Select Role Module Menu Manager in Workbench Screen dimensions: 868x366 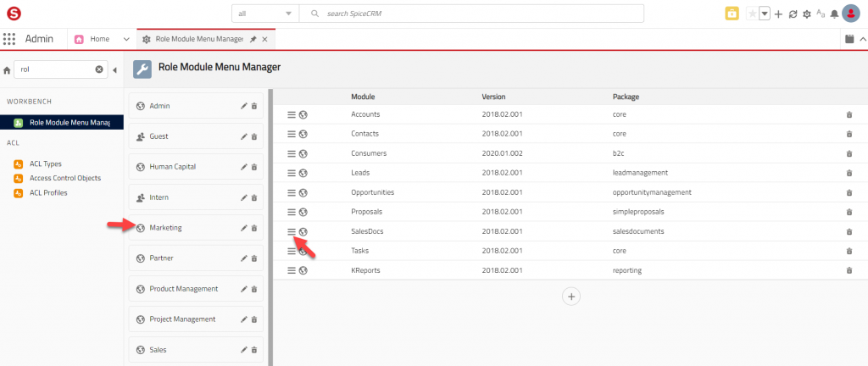pyautogui.click(x=61, y=122)
